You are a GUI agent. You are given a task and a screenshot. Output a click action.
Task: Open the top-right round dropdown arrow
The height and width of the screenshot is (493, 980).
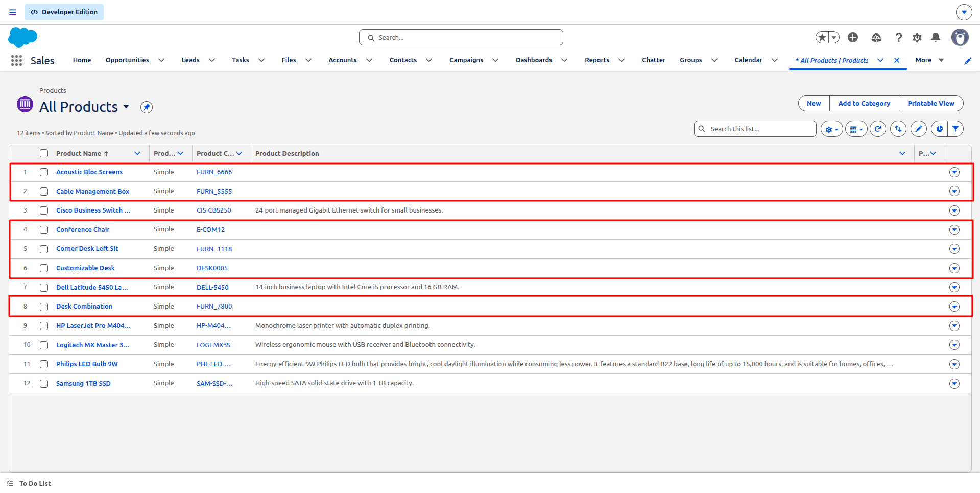coord(964,12)
